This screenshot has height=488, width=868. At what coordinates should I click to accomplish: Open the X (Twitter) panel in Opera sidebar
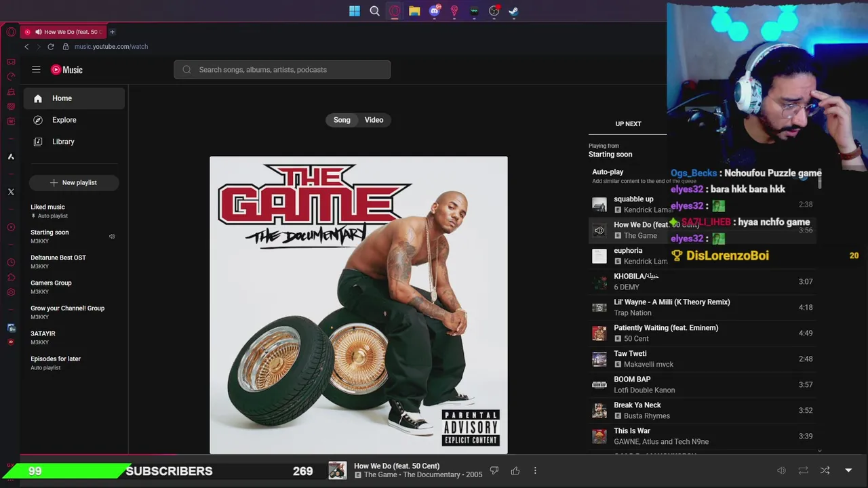pyautogui.click(x=11, y=192)
